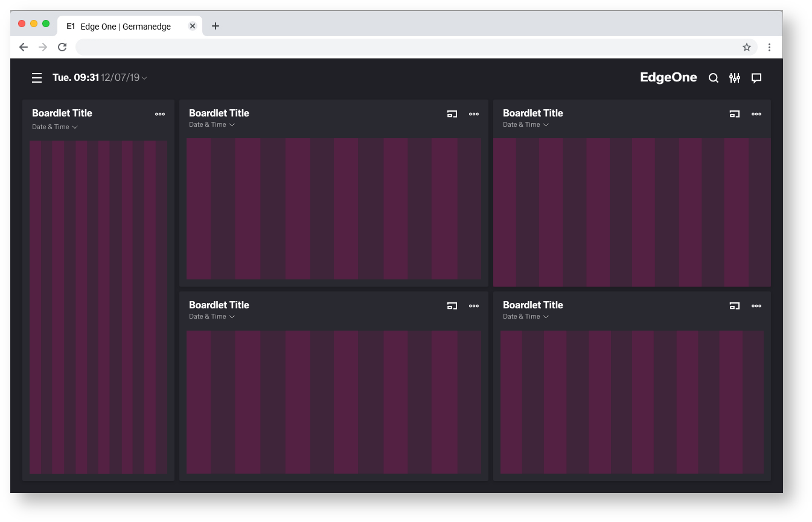Open a new browser tab
This screenshot has width=812, height=522.
pos(216,26)
